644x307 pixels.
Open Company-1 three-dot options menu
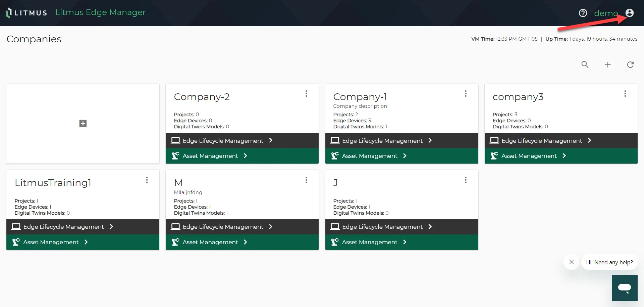point(466,94)
